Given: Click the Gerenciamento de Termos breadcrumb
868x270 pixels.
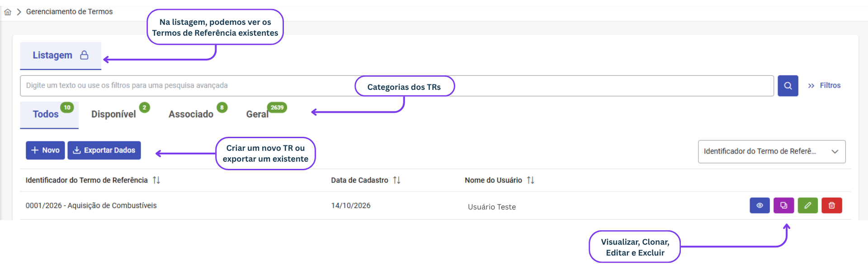Looking at the screenshot, I should pyautogui.click(x=69, y=12).
